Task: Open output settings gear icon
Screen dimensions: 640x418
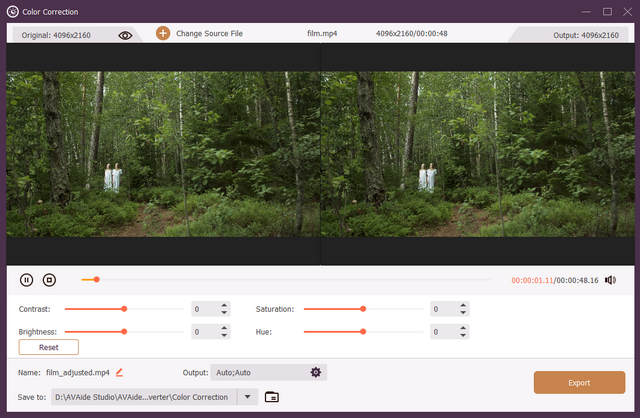Action: pyautogui.click(x=316, y=372)
